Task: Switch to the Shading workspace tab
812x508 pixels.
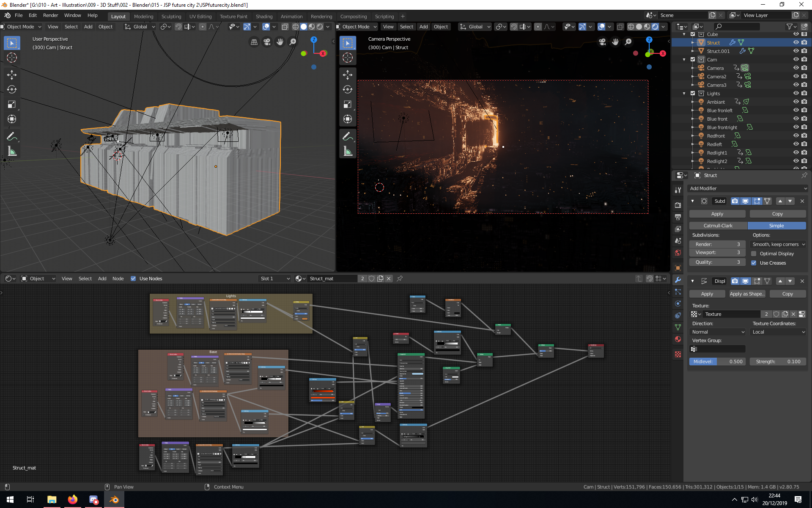Action: click(x=264, y=17)
